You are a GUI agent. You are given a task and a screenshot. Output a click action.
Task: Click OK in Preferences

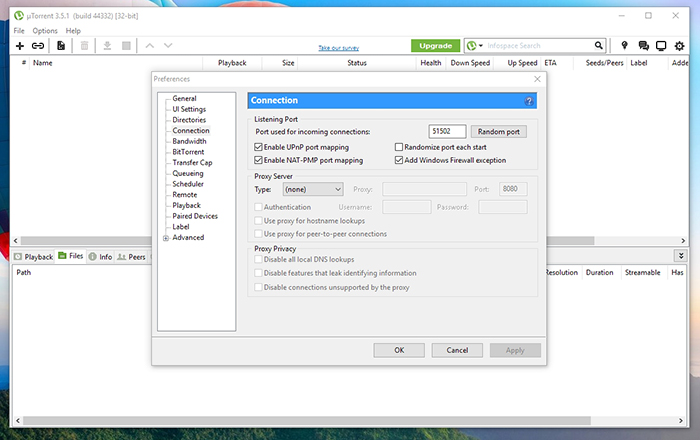[399, 350]
